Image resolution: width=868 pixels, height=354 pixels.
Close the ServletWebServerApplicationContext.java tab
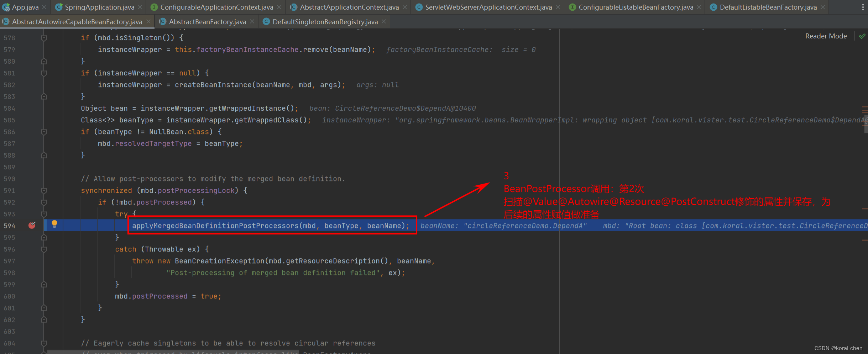tap(558, 7)
